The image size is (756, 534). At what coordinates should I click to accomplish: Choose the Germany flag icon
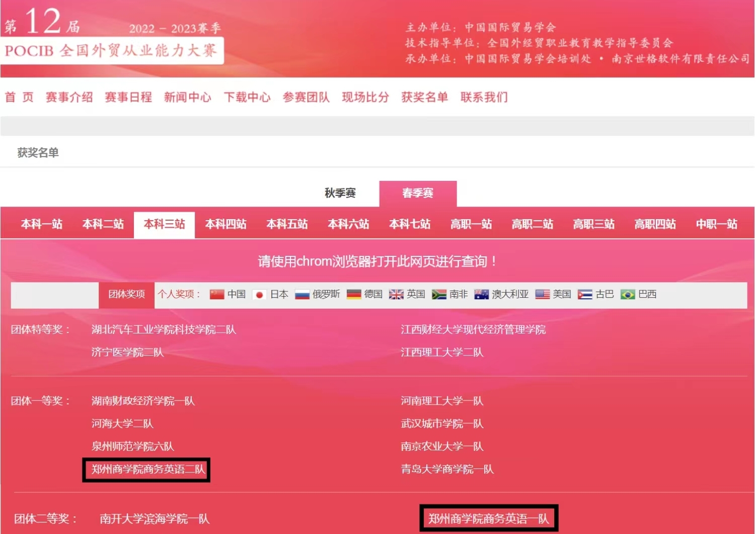[354, 295]
